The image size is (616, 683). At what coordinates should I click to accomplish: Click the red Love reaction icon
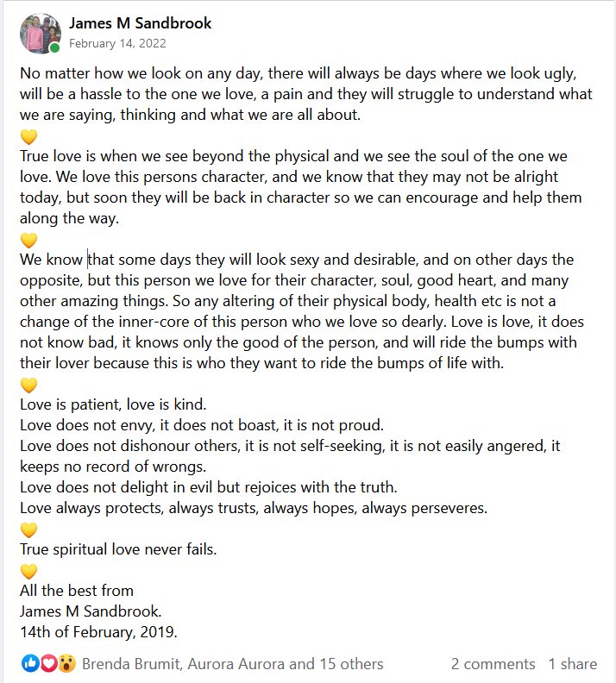coord(47,663)
